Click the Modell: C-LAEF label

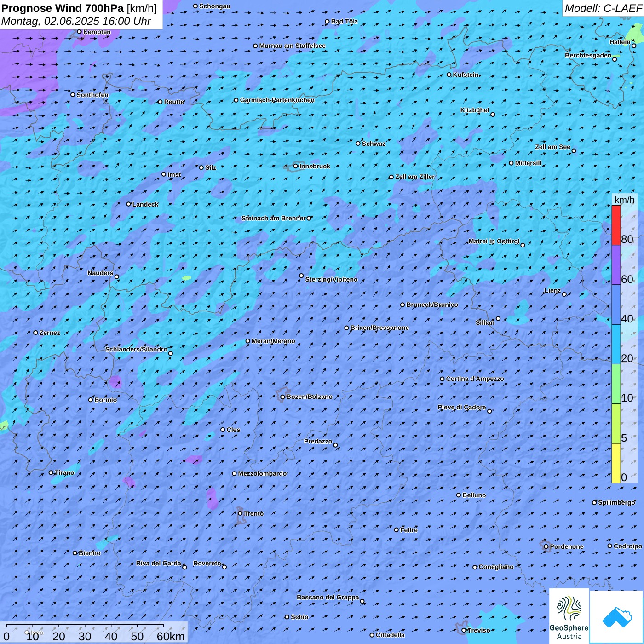[x=603, y=8]
